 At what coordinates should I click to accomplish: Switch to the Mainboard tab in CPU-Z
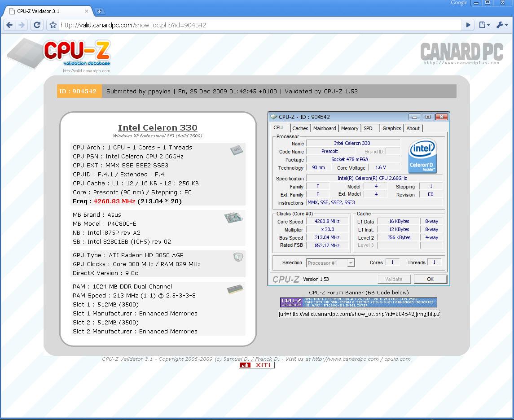(325, 128)
